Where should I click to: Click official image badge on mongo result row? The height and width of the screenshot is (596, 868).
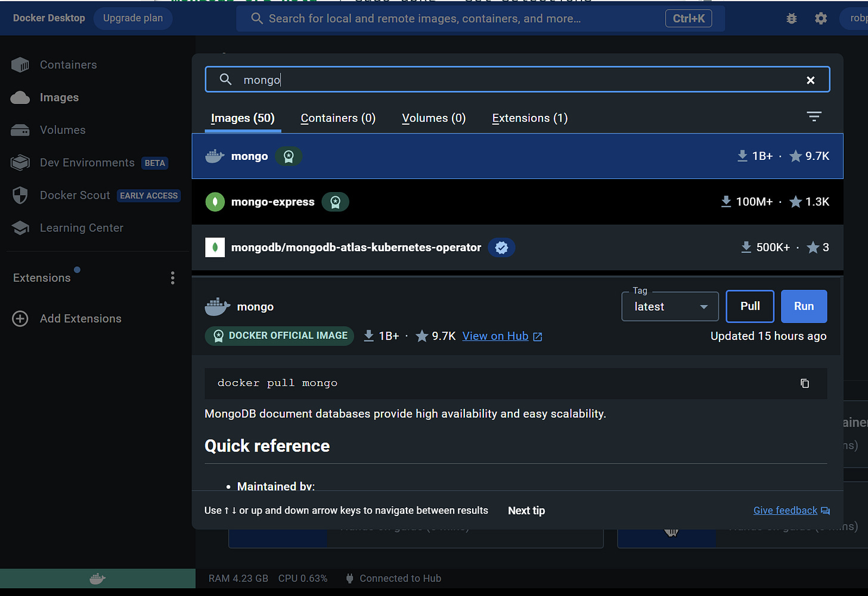pos(289,156)
